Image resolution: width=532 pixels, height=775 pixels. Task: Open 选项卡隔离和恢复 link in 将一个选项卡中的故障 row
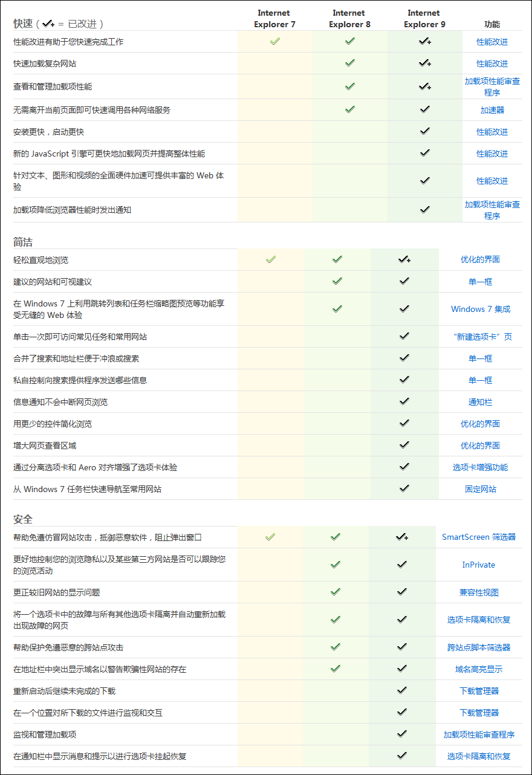pyautogui.click(x=479, y=620)
